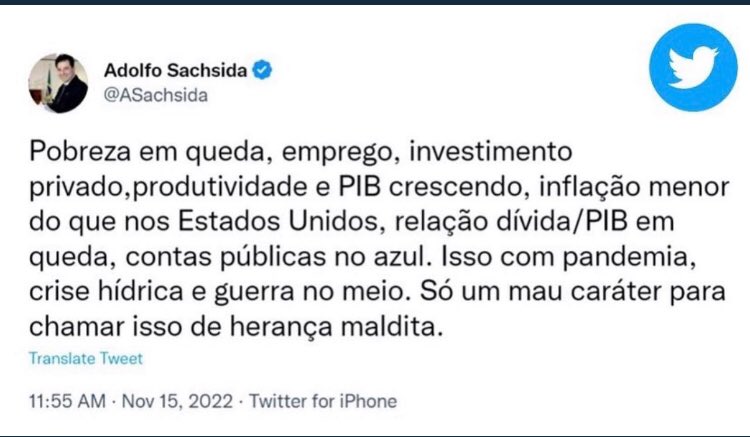The width and height of the screenshot is (750, 437).
Task: Click the blue verified checkmark badge
Action: (x=262, y=70)
